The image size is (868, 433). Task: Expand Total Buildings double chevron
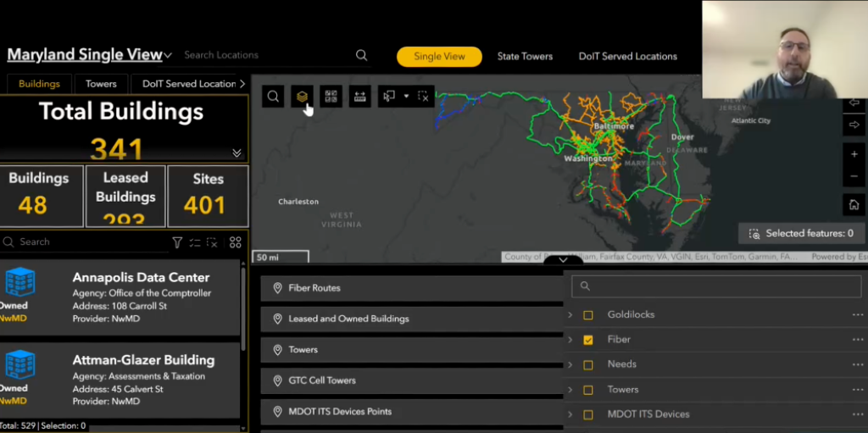coord(237,153)
